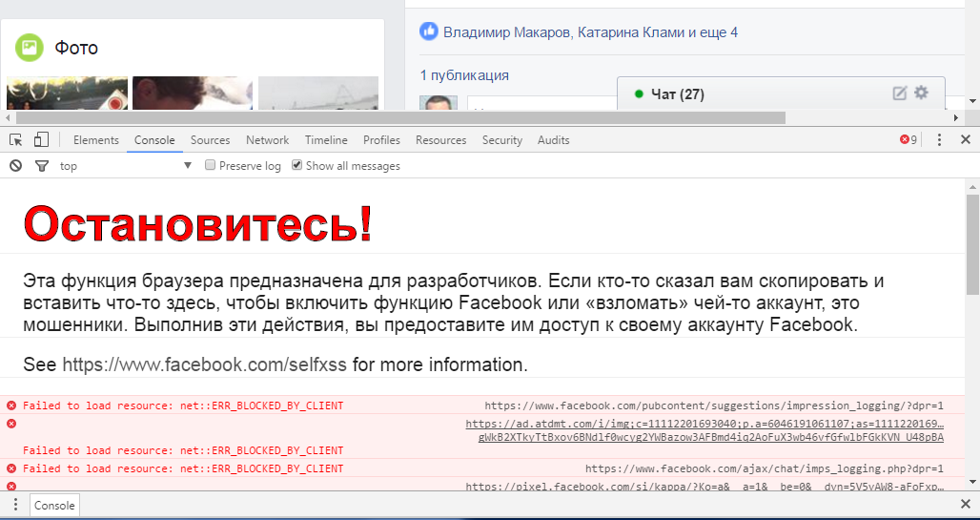Click Владимир Макаров likes link
This screenshot has height=520, width=980.
[506, 32]
